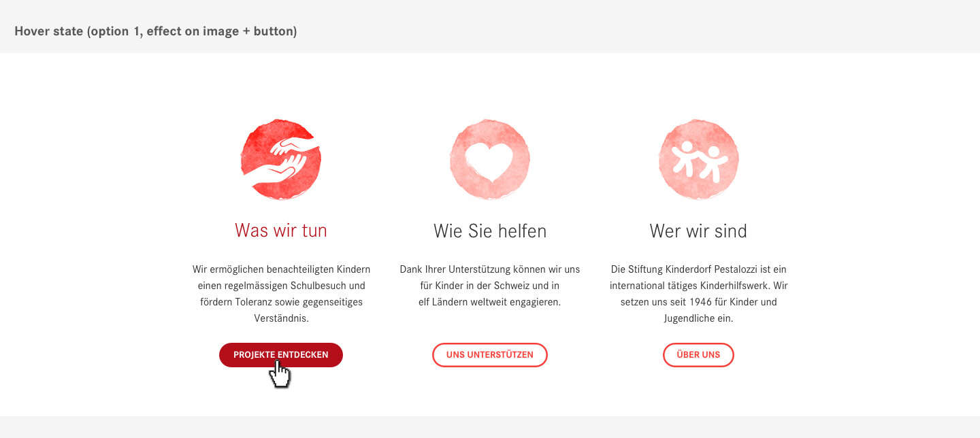Click the paragraph starting "Dank Ihrer Unterstützung"
This screenshot has width=980, height=438.
click(490, 286)
